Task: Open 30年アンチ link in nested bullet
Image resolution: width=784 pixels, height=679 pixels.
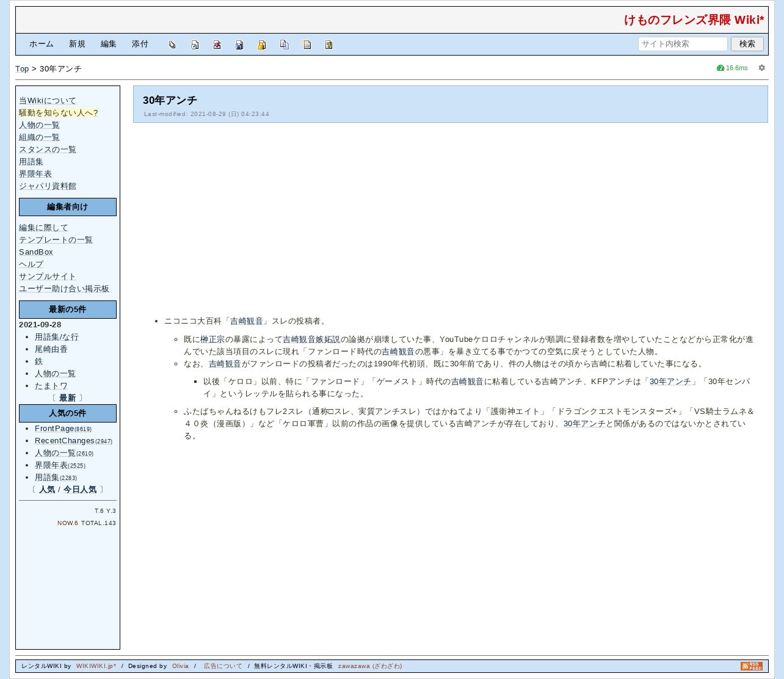Action: [670, 382]
